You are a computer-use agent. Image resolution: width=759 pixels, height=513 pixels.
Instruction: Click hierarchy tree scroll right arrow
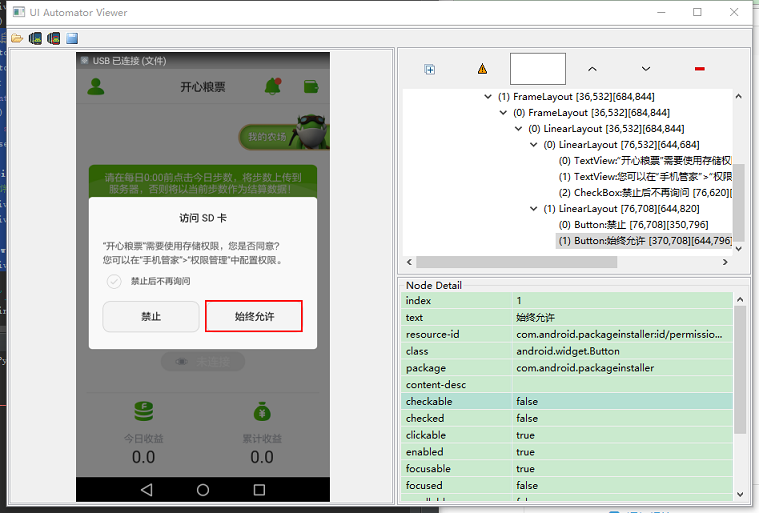[725, 262]
